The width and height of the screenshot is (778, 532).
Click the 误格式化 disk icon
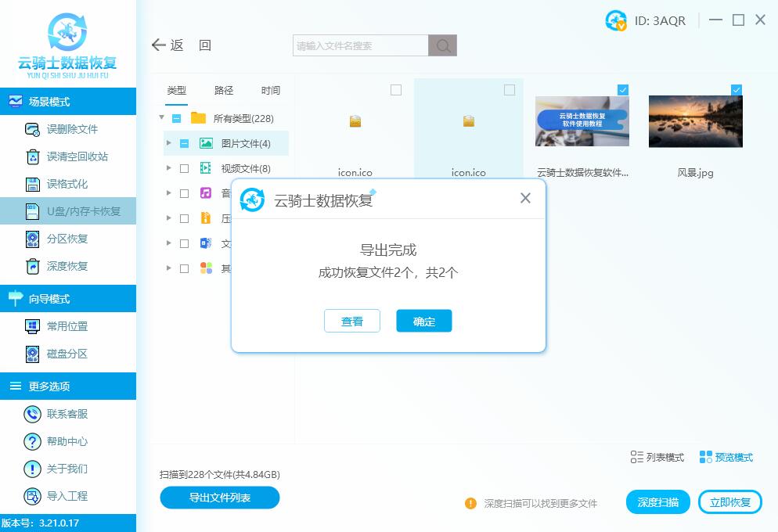point(33,185)
